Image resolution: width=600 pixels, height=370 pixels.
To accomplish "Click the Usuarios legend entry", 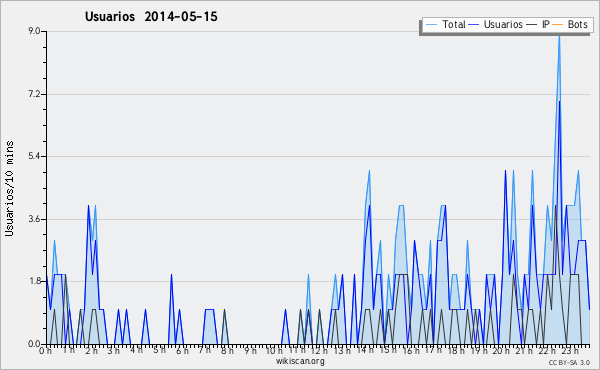I will [x=496, y=24].
